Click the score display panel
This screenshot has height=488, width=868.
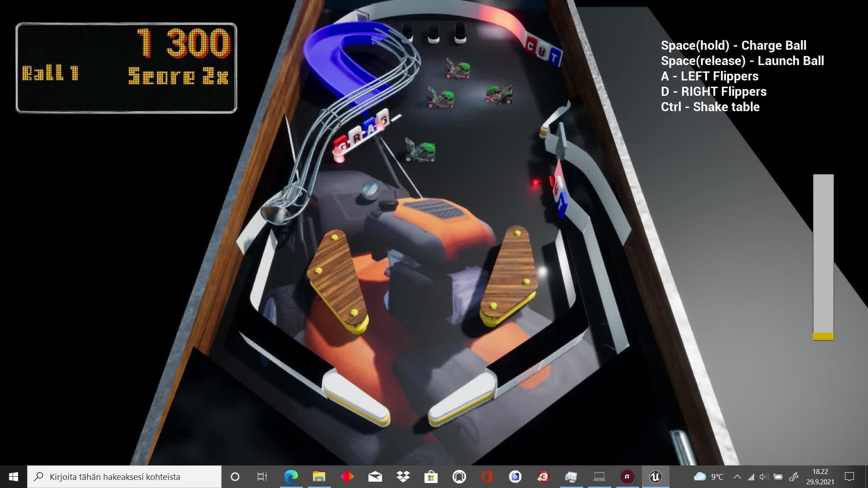pyautogui.click(x=126, y=68)
